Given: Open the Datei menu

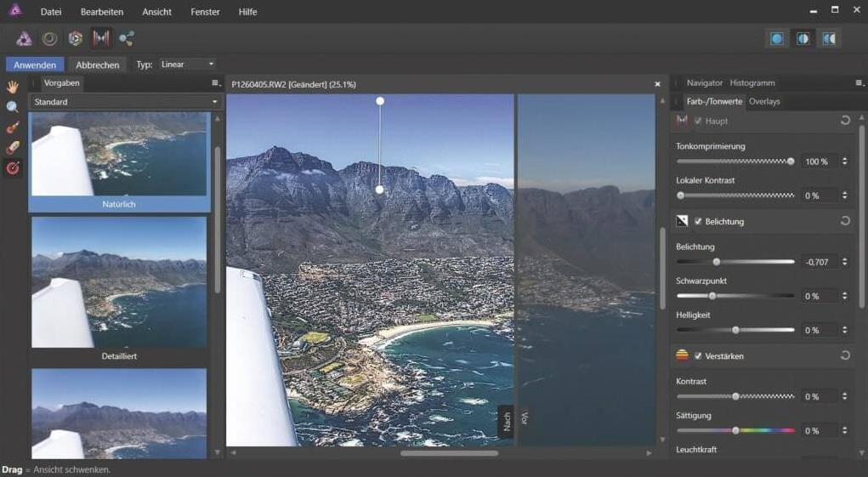Looking at the screenshot, I should coord(51,12).
